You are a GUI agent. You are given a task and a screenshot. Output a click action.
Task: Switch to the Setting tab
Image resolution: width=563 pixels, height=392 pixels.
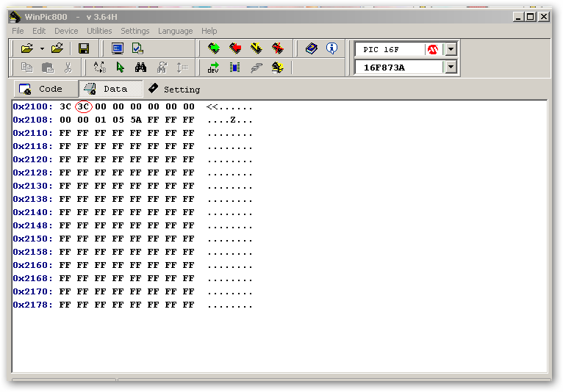click(175, 89)
